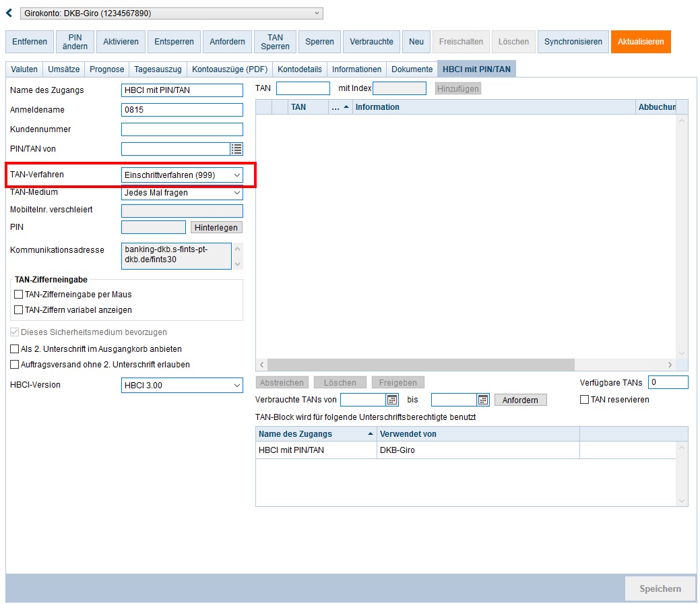Open the PIN/TAN von list icon
700x604 pixels.
click(236, 149)
